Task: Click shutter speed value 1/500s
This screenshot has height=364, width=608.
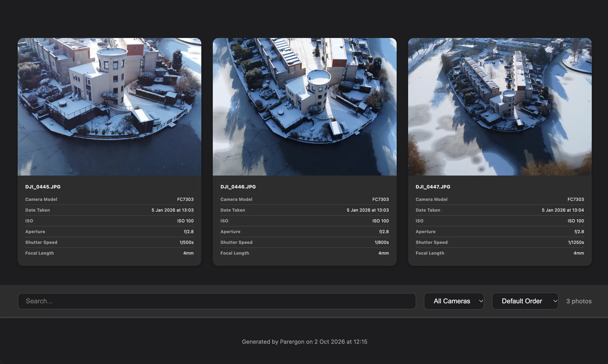Action: click(x=187, y=242)
